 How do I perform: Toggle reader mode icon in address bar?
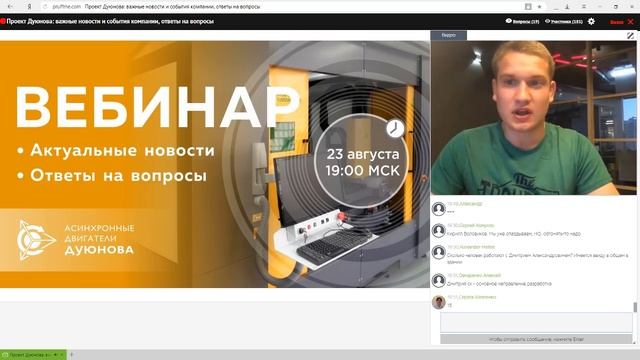tap(528, 7)
